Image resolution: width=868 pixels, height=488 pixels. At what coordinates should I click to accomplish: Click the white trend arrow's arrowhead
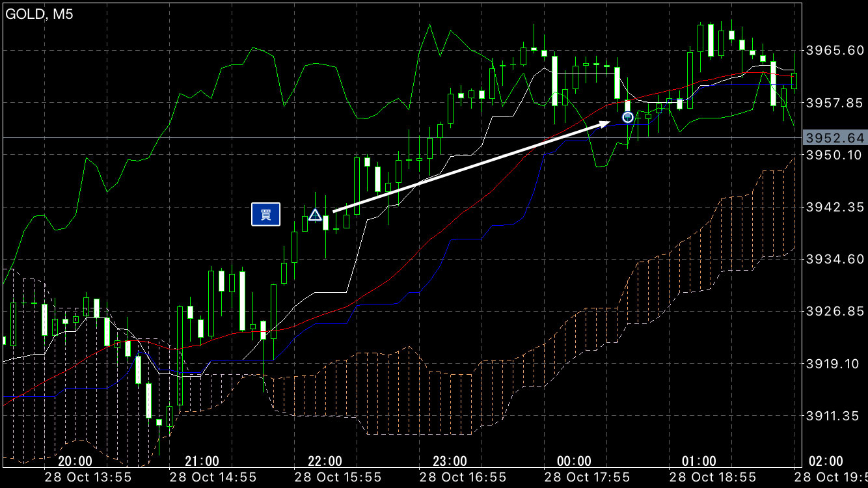[604, 122]
